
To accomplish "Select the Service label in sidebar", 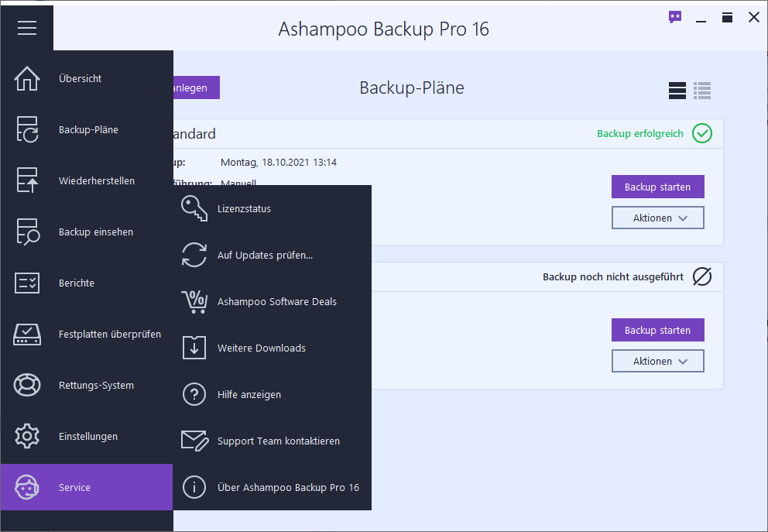I will pos(74,487).
